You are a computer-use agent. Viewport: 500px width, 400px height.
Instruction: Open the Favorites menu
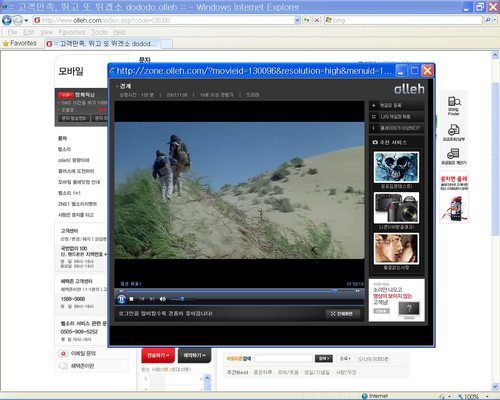72,32
